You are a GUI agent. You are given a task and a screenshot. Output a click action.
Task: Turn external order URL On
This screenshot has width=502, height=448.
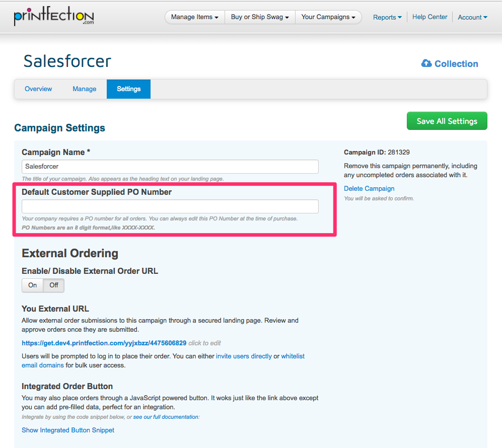click(x=33, y=285)
